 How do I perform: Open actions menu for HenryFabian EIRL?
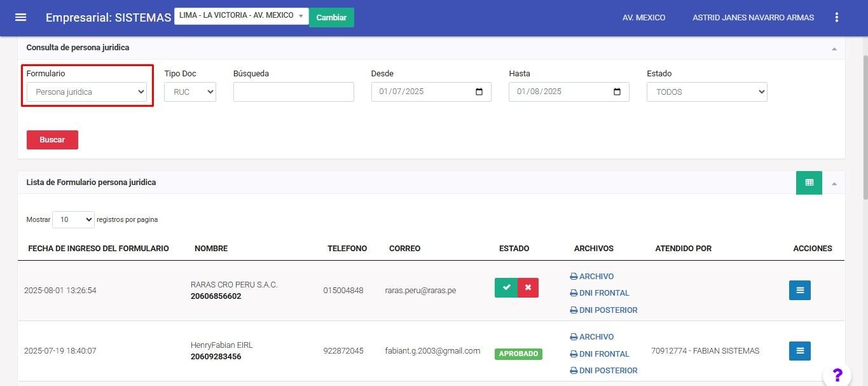tap(799, 351)
